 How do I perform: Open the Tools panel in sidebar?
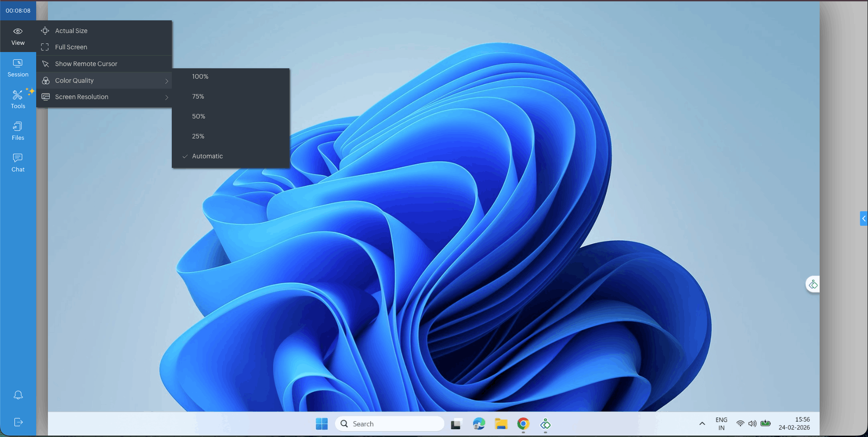18,99
